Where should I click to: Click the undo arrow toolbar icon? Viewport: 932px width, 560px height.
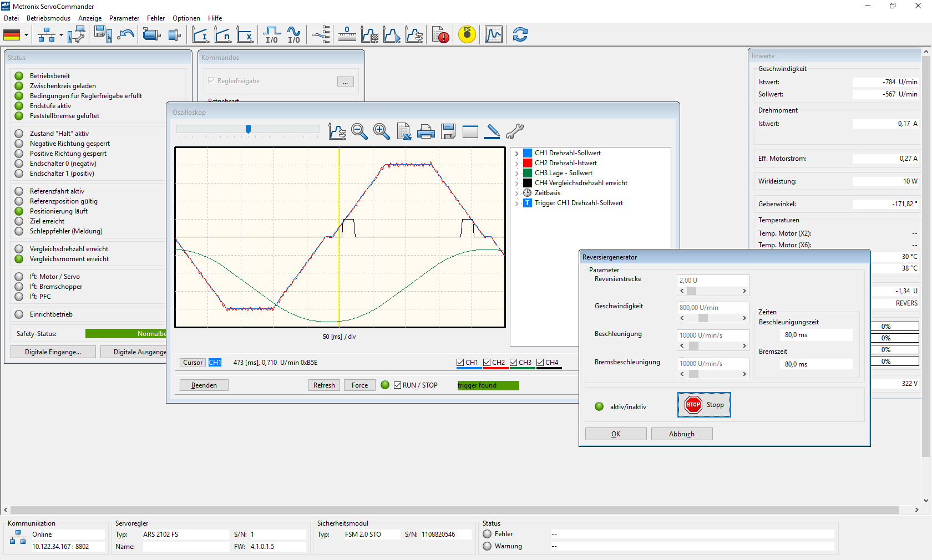[x=126, y=35]
